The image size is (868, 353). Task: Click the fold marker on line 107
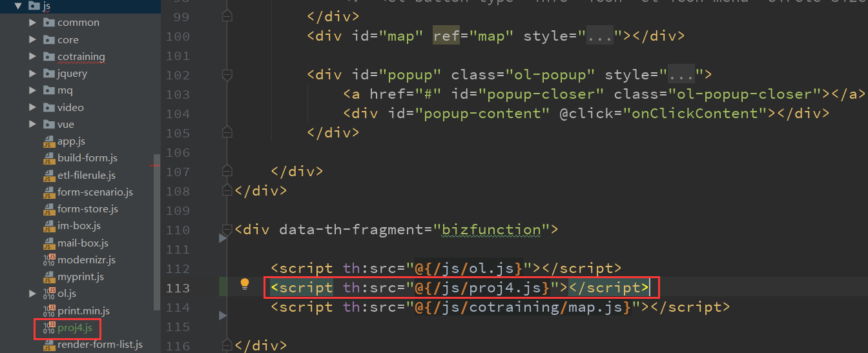coord(226,172)
